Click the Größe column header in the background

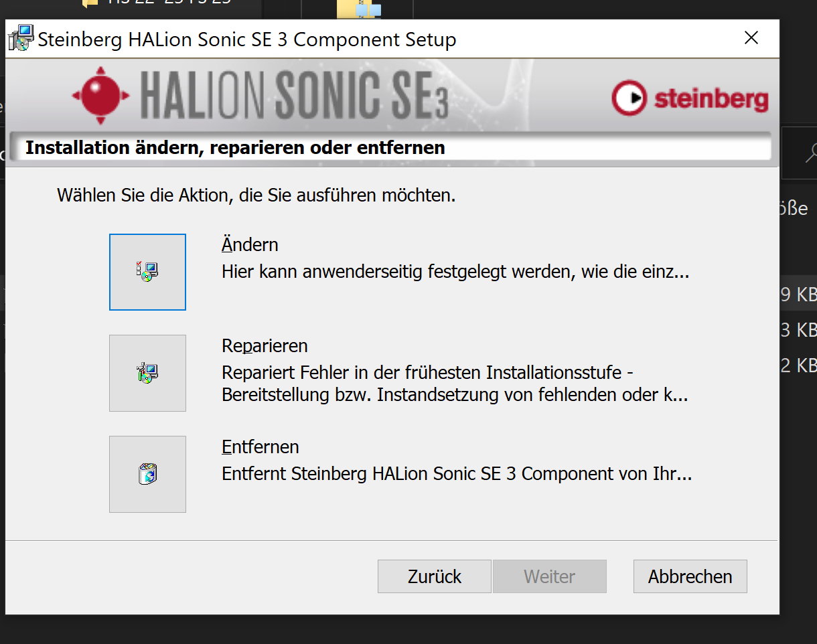tap(797, 208)
